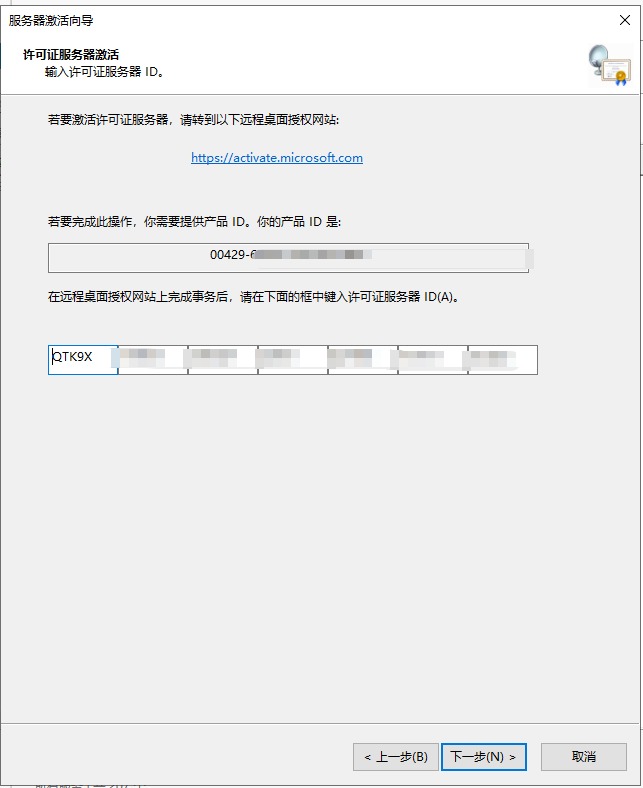Focus the first license ID box containing QTK9X
Viewport: 643px width, 788px height.
[83, 360]
